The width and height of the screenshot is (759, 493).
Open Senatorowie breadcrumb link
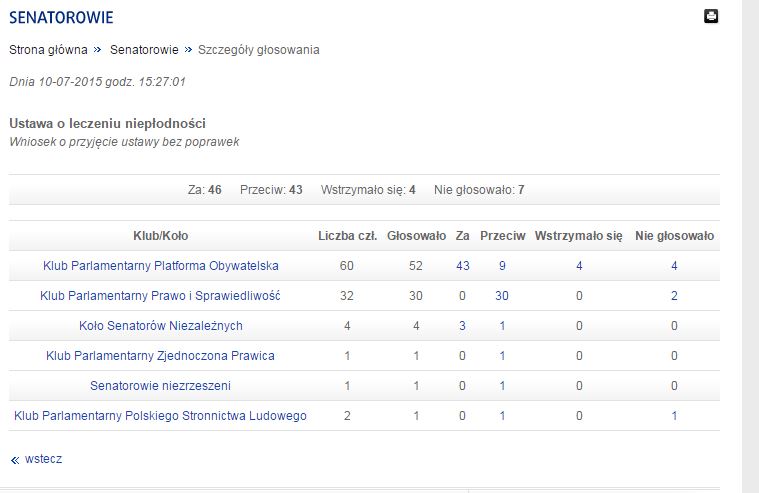point(144,50)
